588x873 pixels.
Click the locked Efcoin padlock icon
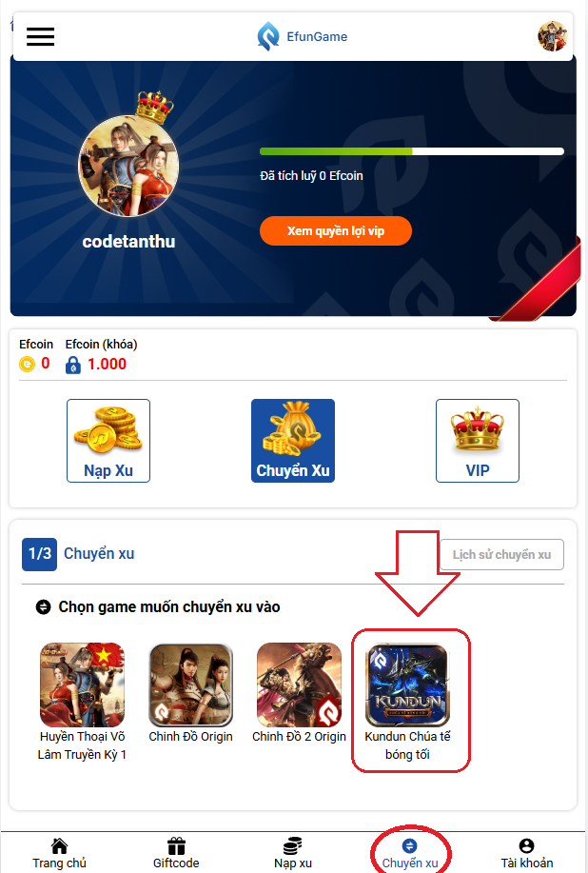point(73,365)
